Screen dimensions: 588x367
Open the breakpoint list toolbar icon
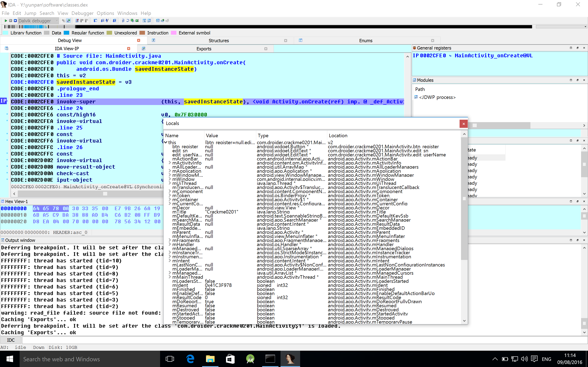click(x=77, y=21)
